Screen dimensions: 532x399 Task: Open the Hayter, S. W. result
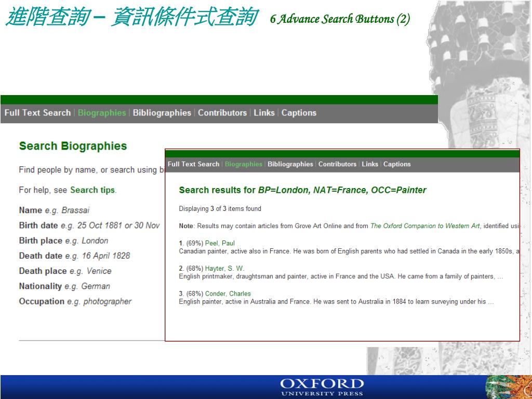[224, 269]
